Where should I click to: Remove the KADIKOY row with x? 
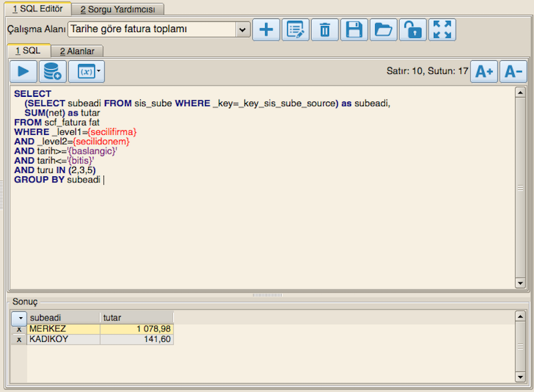[x=19, y=339]
